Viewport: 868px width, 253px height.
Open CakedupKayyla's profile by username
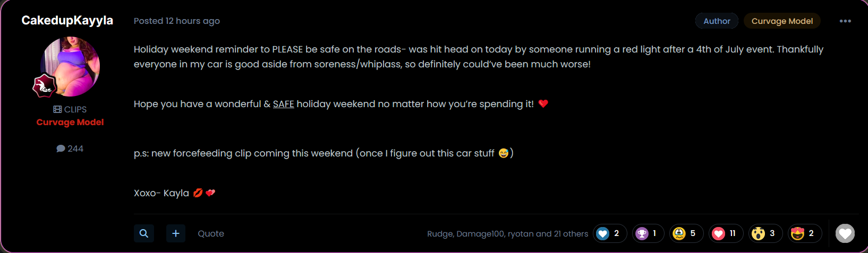67,20
